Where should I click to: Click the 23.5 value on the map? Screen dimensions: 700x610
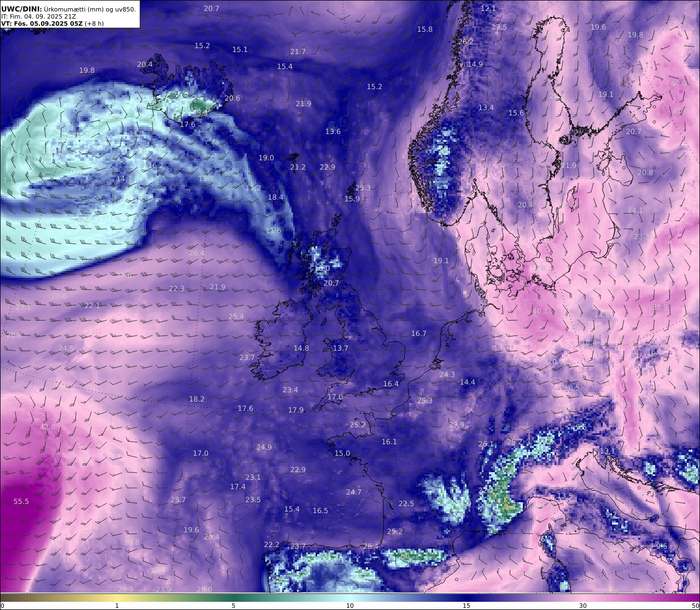tap(253, 499)
